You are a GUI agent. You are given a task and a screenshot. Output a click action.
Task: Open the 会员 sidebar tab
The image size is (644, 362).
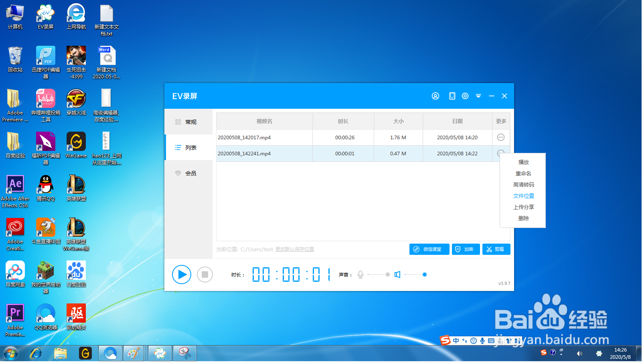189,174
